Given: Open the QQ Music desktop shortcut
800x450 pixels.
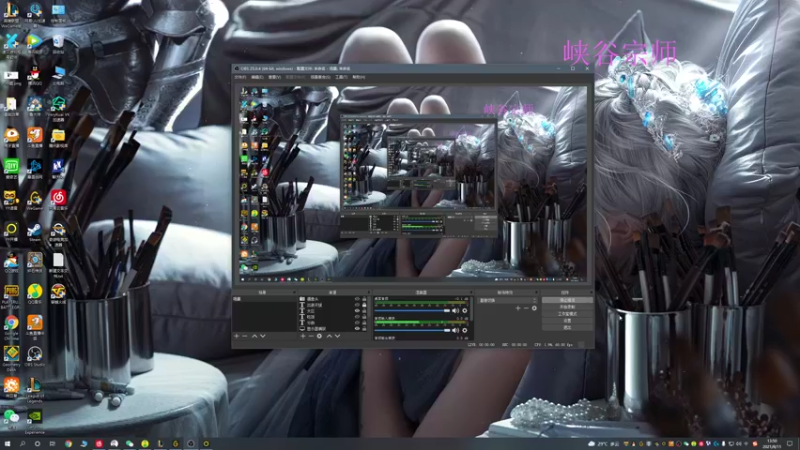Looking at the screenshot, I should point(34,294).
